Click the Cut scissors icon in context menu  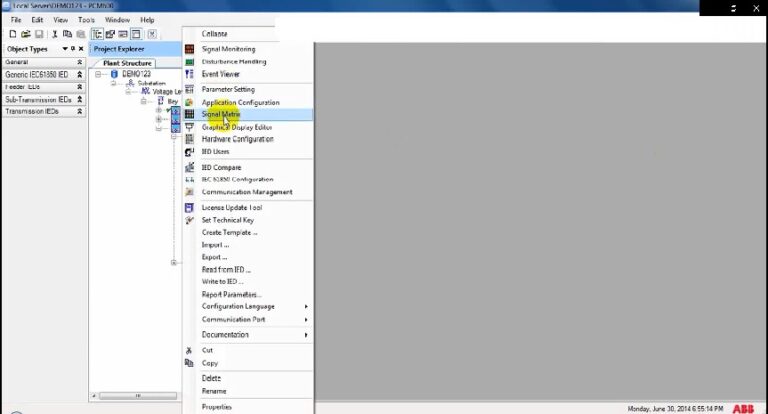point(190,350)
